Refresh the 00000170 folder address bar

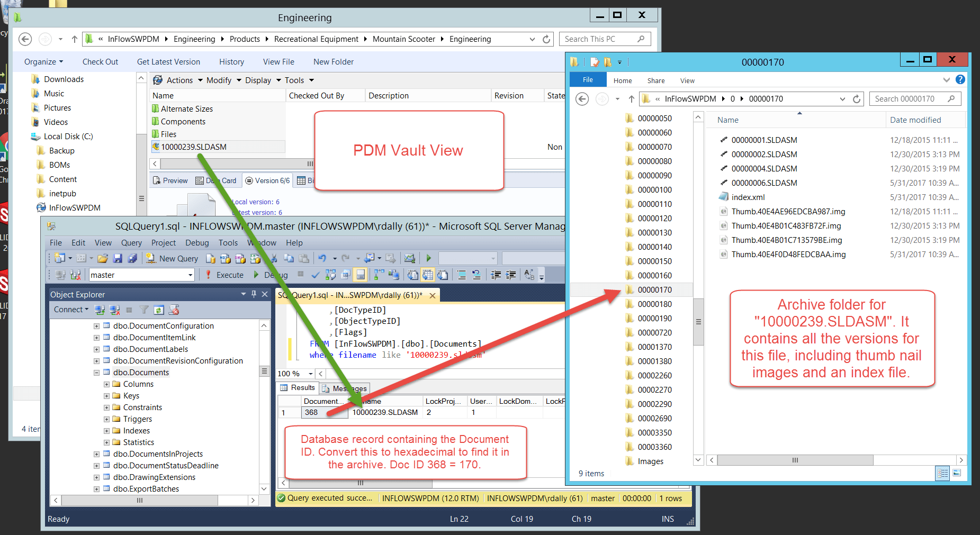(x=857, y=99)
